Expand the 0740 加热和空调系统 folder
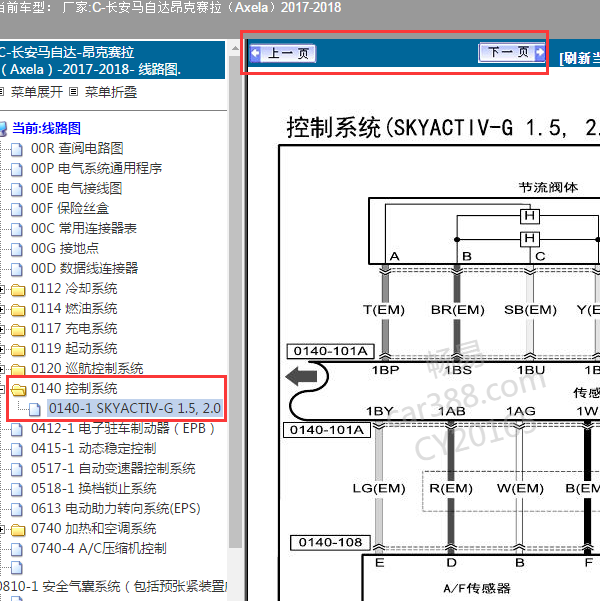 click(2, 529)
